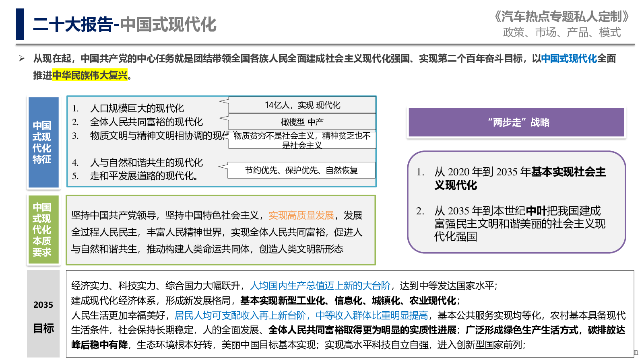The image size is (644, 362).
Task: Click list item 人与自然和谐共生的现代化
Action: 147,162
